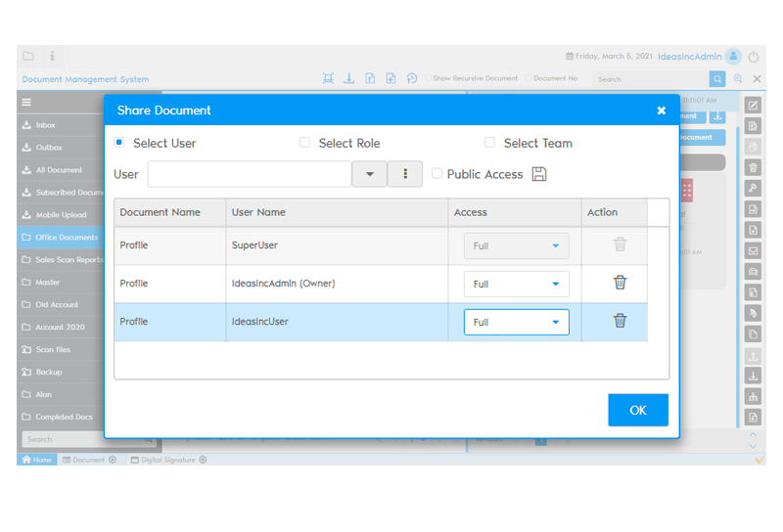
Task: Click the three-dot button next to User field
Action: (405, 174)
